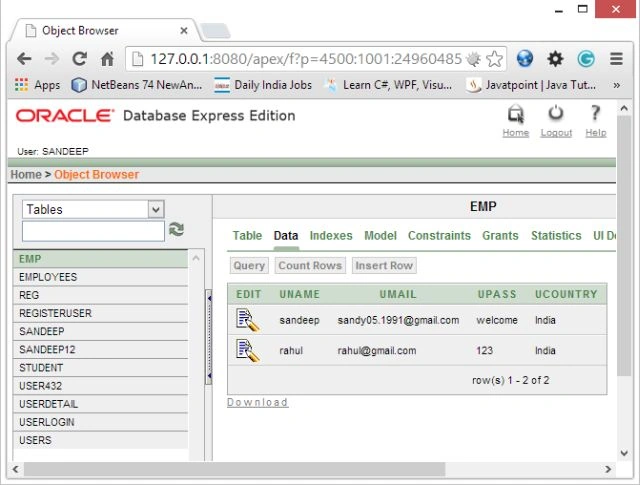Reload the current page
Image resolution: width=640 pixels, height=485 pixels.
[80, 59]
